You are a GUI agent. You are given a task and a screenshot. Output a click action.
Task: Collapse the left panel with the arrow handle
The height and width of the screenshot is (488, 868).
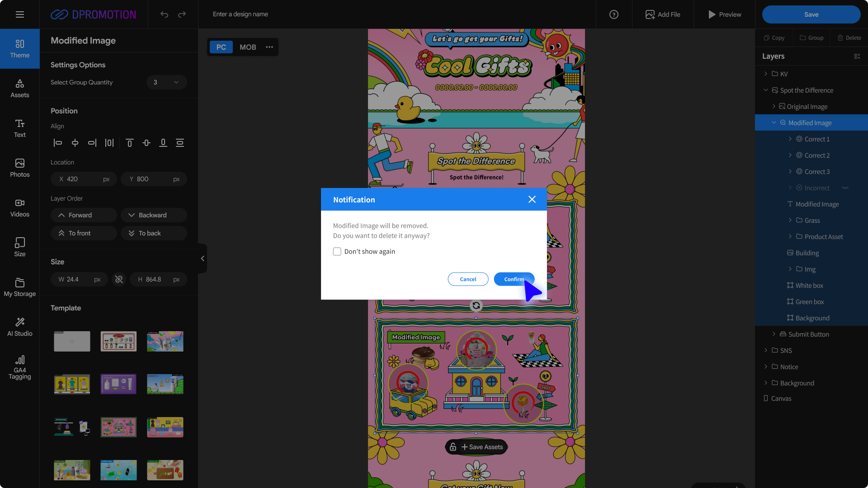click(202, 258)
